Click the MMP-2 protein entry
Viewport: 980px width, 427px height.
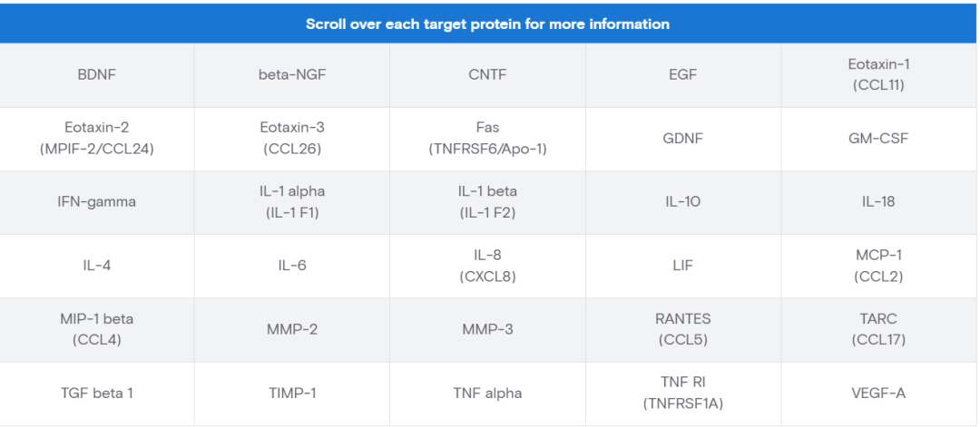coord(292,329)
